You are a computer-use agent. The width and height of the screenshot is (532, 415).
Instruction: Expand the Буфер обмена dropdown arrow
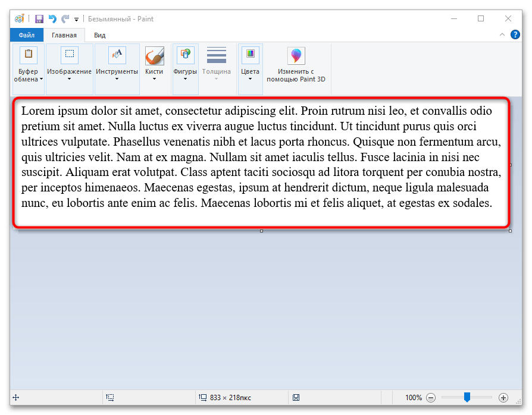(42, 79)
